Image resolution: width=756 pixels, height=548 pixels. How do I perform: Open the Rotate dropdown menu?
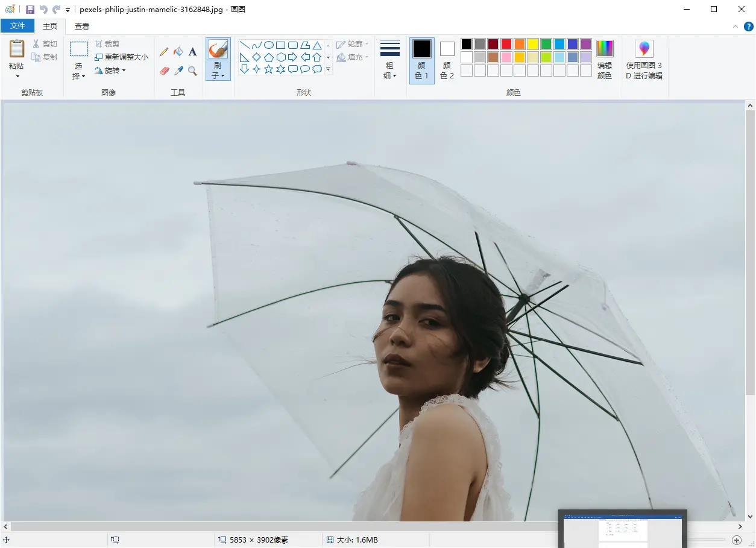click(111, 71)
